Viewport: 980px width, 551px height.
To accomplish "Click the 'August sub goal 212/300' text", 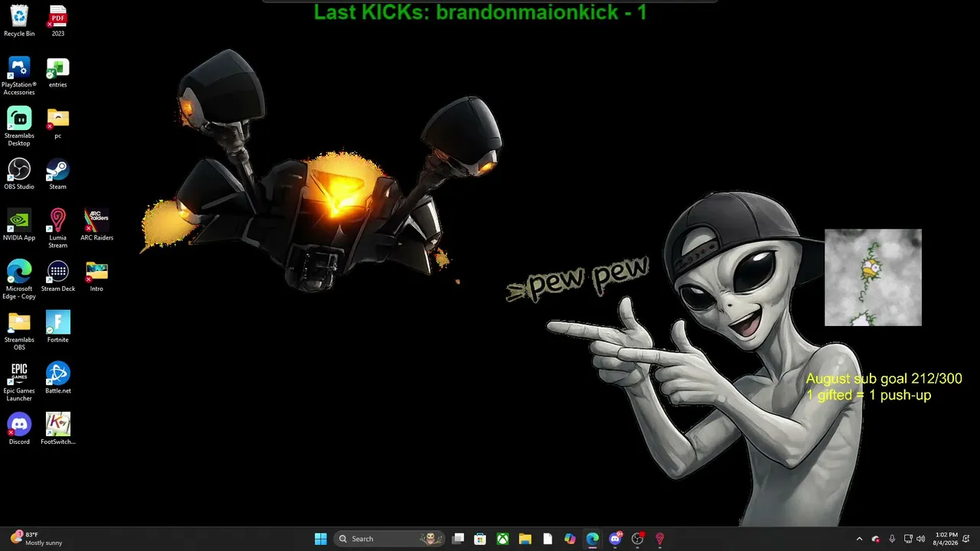I will pyautogui.click(x=884, y=379).
